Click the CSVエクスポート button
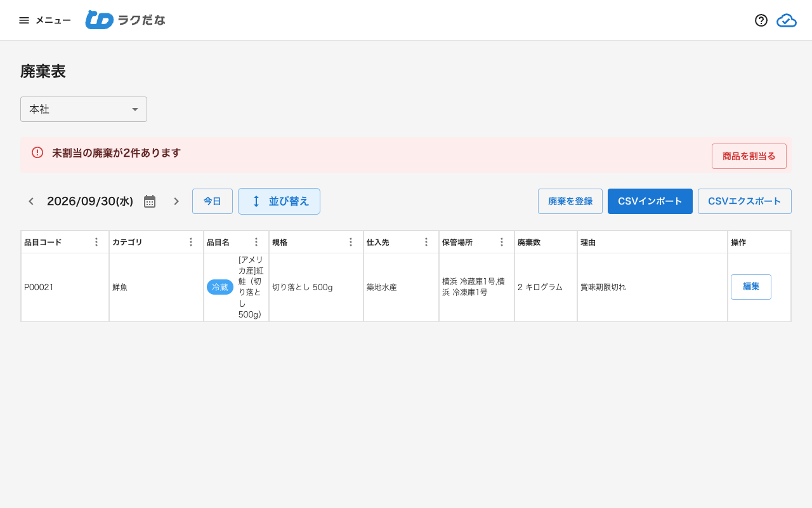 [745, 201]
